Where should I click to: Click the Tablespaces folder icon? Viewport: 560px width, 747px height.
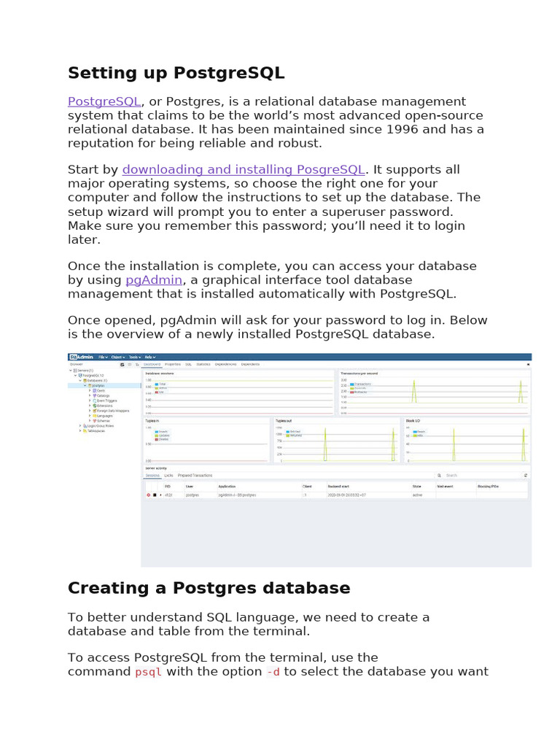pyautogui.click(x=85, y=430)
